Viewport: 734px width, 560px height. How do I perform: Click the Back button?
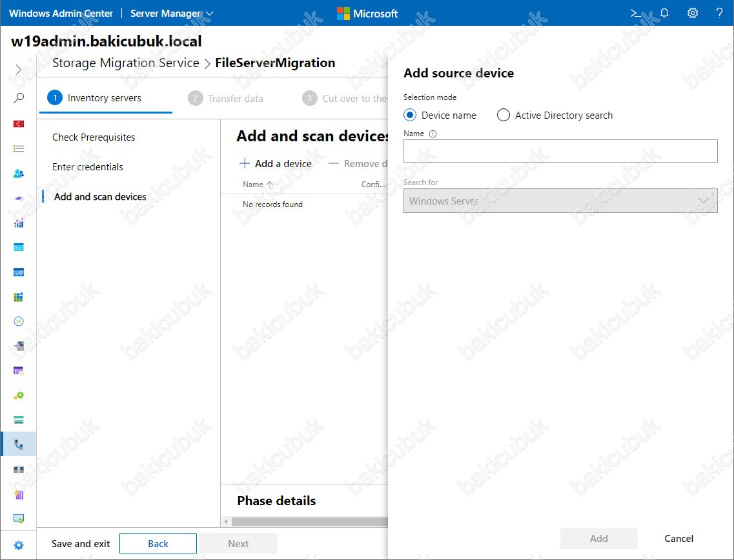click(158, 544)
